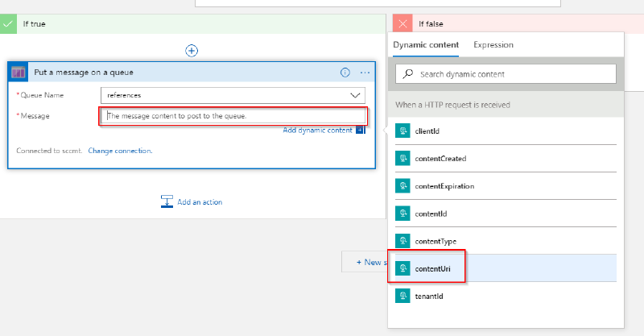
Task: Click the 'Queue Name' field label
Action: pos(42,95)
